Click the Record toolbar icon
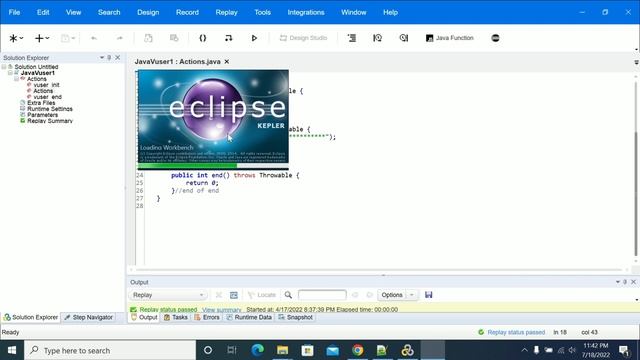640x360 pixels. point(228,38)
